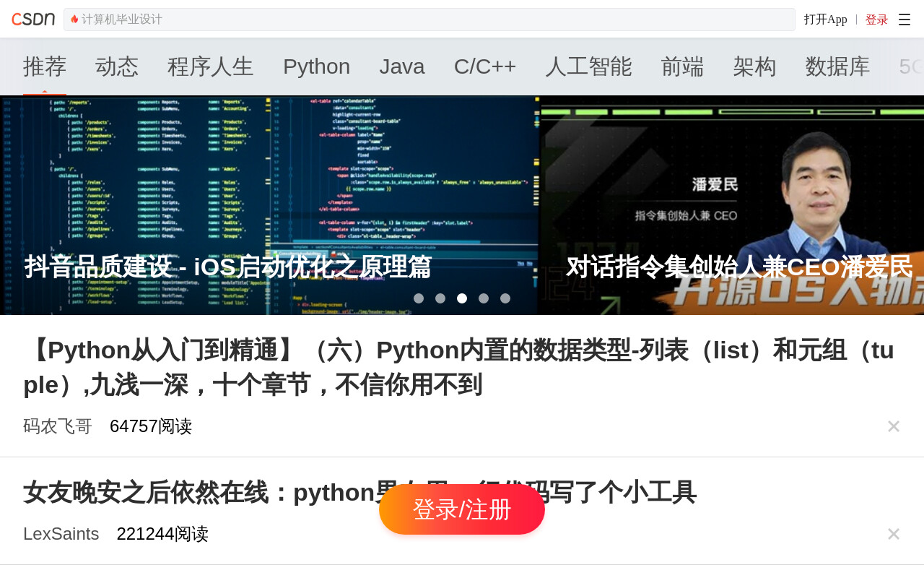Go to fourth carousel slide dot

(x=484, y=298)
